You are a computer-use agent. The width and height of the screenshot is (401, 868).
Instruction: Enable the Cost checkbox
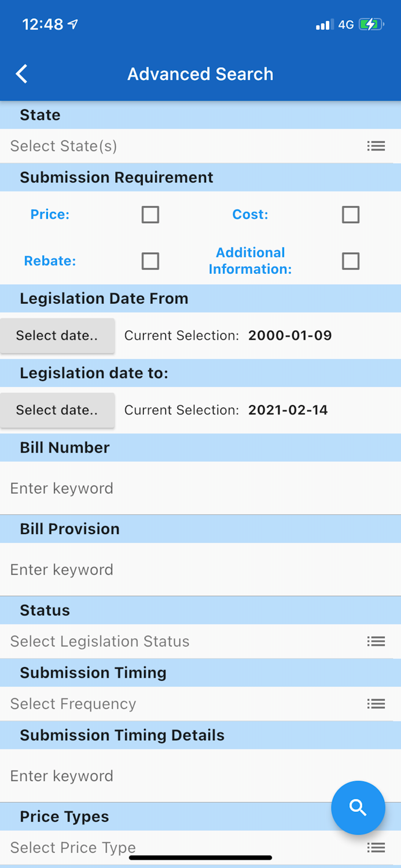point(350,214)
